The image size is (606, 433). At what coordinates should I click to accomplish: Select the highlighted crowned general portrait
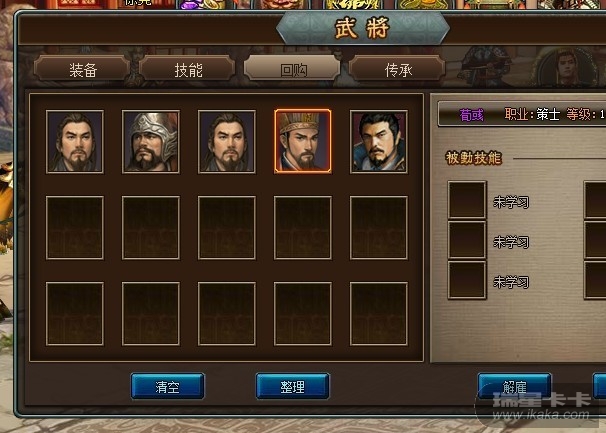pyautogui.click(x=303, y=141)
